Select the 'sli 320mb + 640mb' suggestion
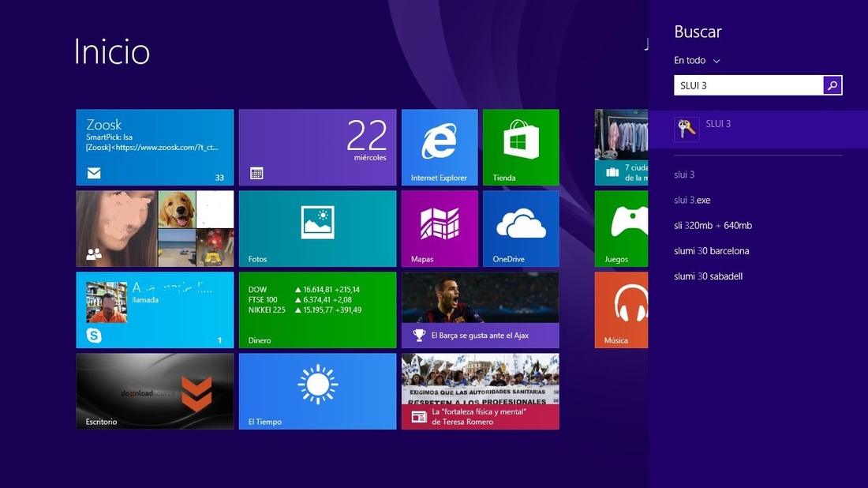This screenshot has height=488, width=868. click(x=713, y=226)
